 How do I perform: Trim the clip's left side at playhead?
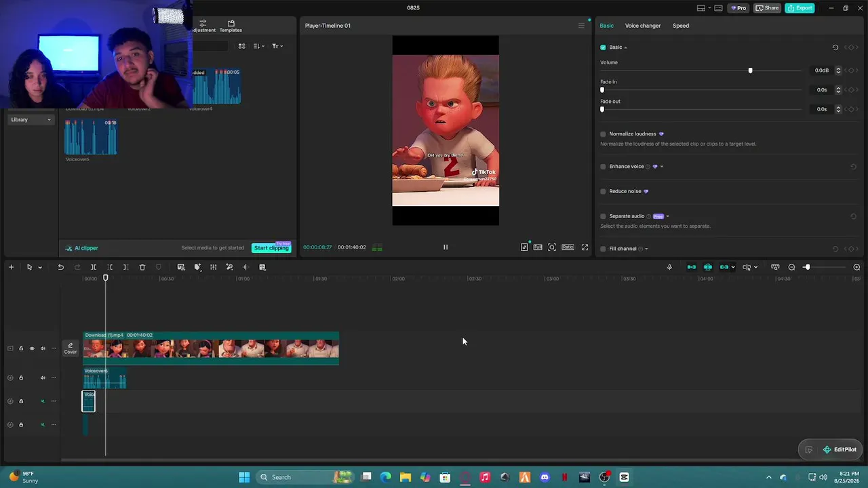click(x=110, y=267)
